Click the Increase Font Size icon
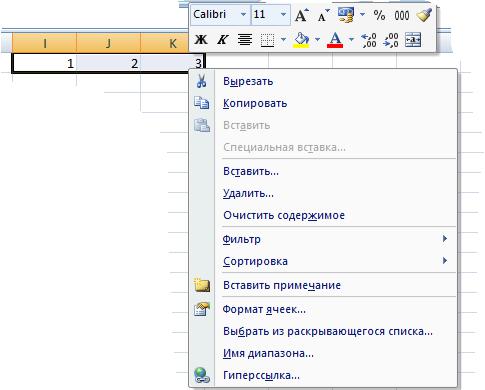Image resolution: width=485 pixels, height=390 pixels. [x=301, y=15]
